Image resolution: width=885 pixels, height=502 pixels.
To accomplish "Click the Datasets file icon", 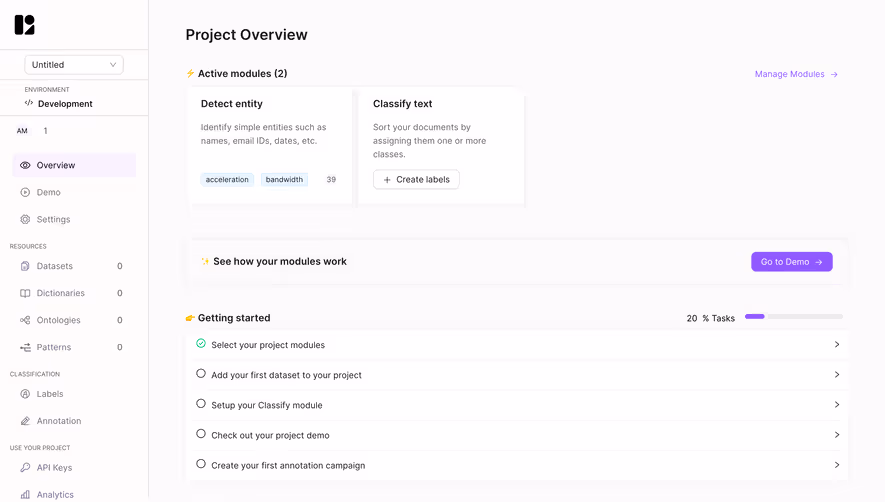I will point(25,266).
